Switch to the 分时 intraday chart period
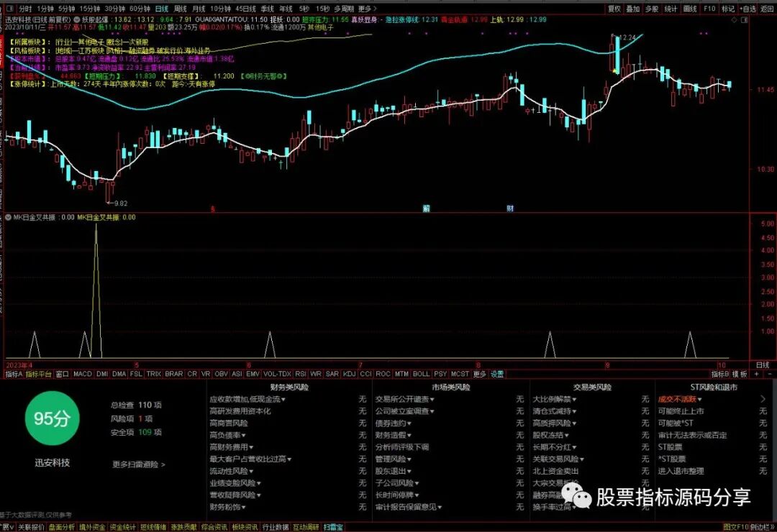This screenshot has width=777, height=532. click(24, 9)
